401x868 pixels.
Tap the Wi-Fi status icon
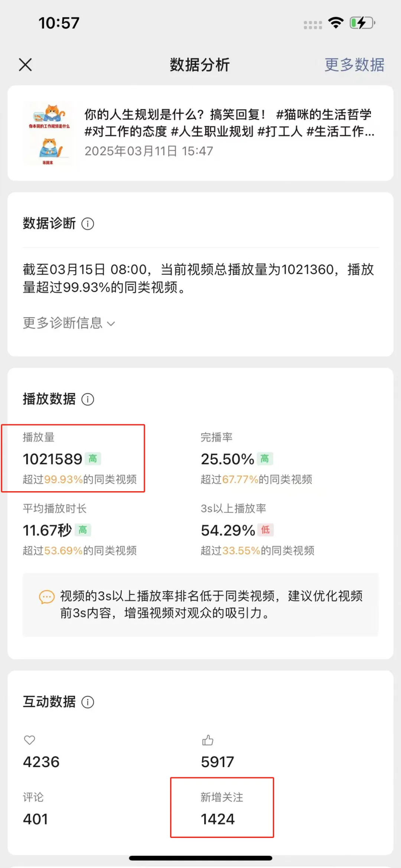click(336, 23)
